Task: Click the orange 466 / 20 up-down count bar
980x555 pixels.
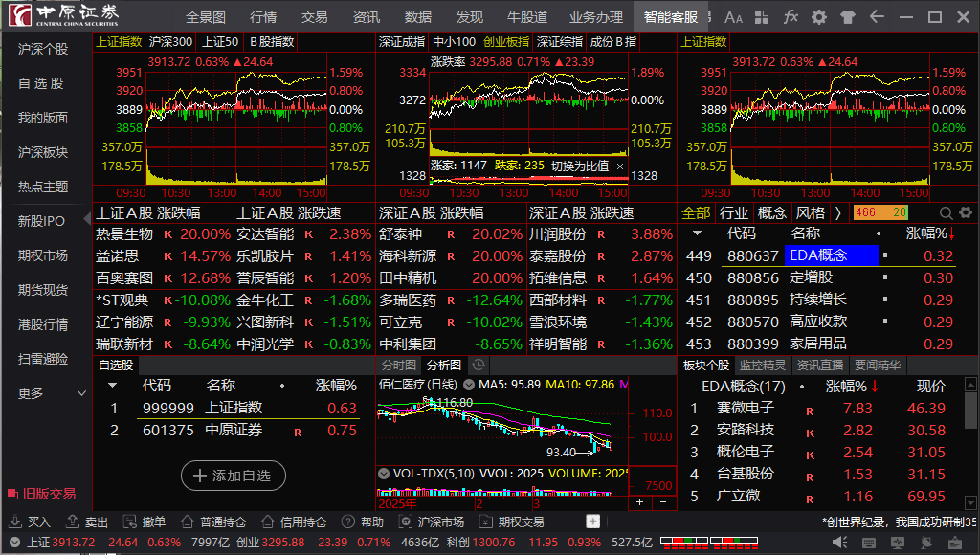Action: 880,212
